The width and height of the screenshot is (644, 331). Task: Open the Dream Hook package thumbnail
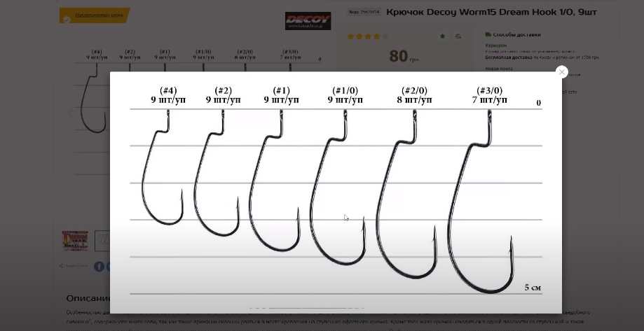click(75, 241)
